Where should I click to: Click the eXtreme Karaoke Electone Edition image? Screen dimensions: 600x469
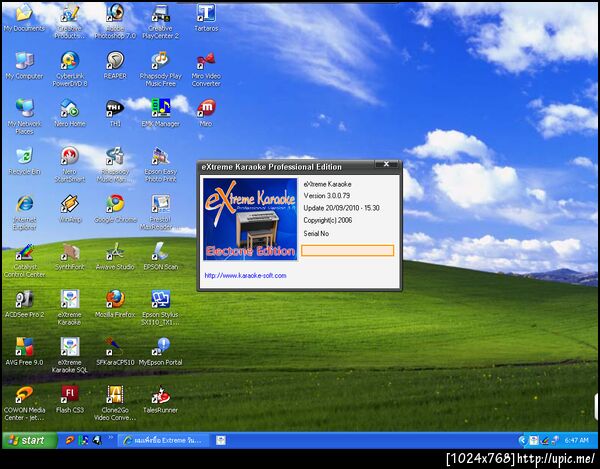[250, 219]
